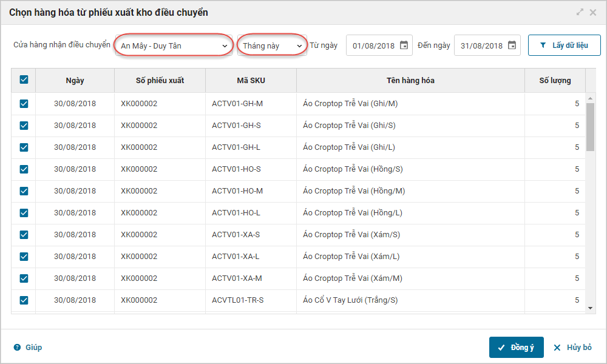Select the Áo Croptop Trễ Vai (Ghi/L) cell
Viewport: 607px width, 364px height.
410,147
